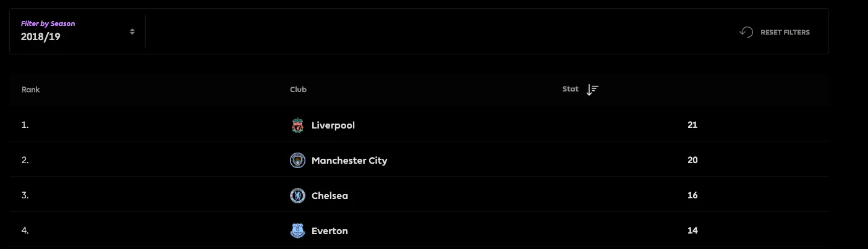Open the Manchester City club link
Image resolution: width=868 pixels, height=249 pixels.
(349, 161)
